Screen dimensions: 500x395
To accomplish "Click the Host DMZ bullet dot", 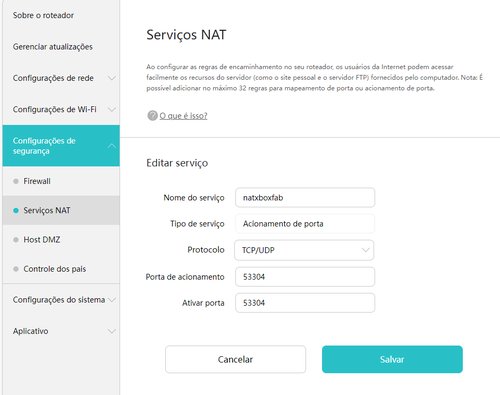I will [x=16, y=240].
